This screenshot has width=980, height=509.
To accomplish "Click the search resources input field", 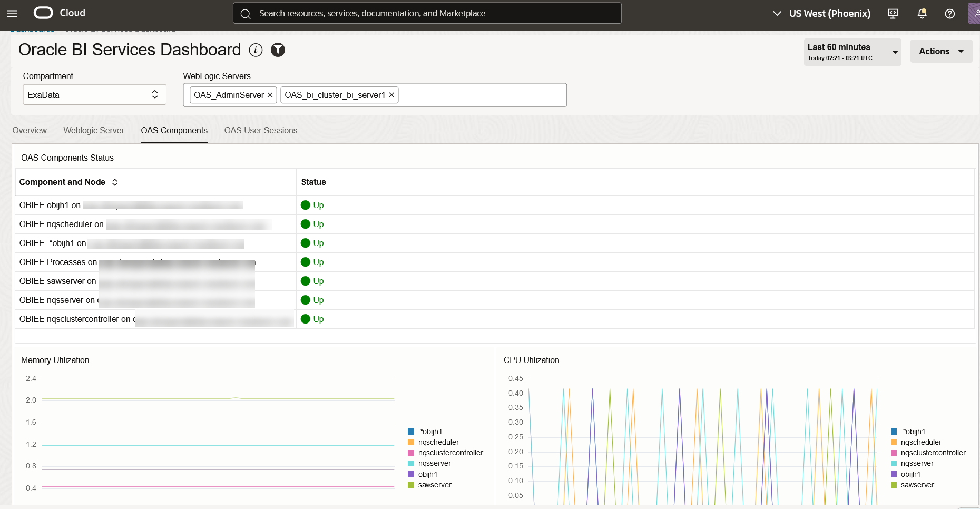I will (x=427, y=13).
